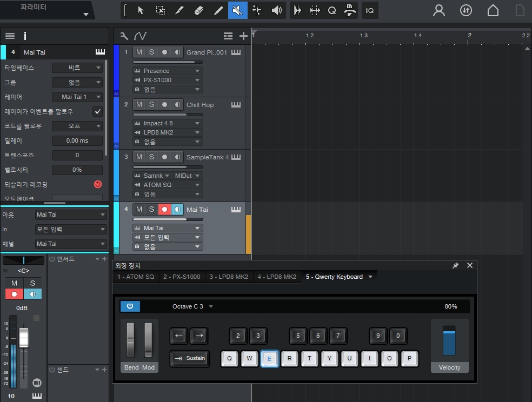Click octave up right arrow button

[199, 336]
